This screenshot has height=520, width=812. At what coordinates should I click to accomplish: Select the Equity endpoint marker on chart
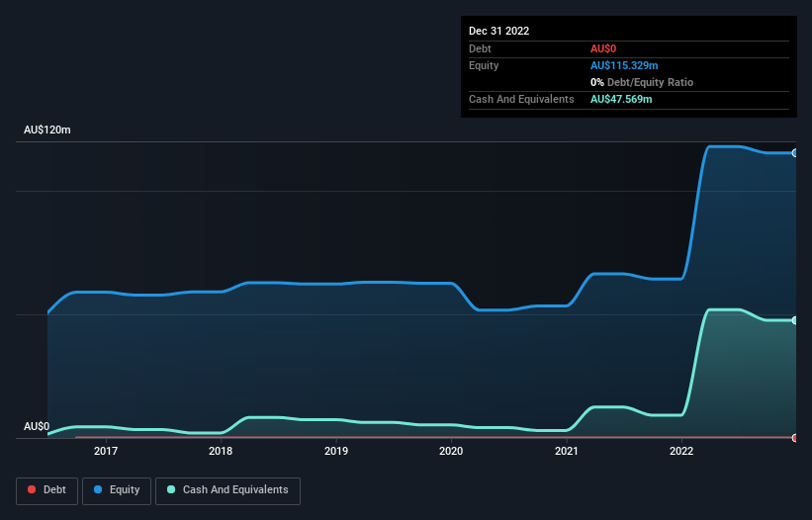click(795, 153)
